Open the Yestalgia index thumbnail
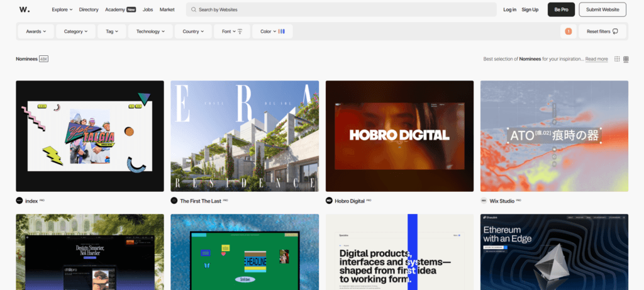The image size is (644, 290). tap(90, 136)
